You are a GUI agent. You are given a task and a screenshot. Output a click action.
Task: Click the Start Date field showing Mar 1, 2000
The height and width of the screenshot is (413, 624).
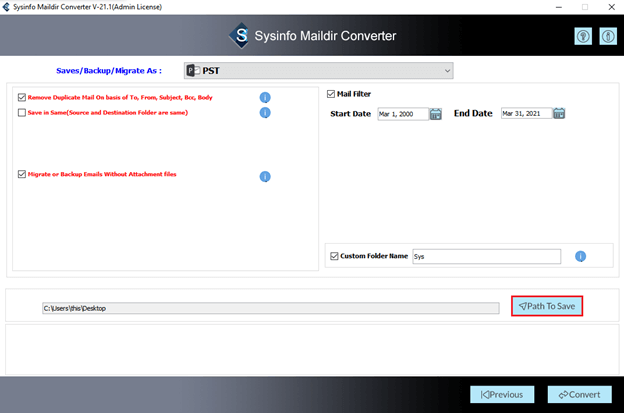pyautogui.click(x=403, y=114)
